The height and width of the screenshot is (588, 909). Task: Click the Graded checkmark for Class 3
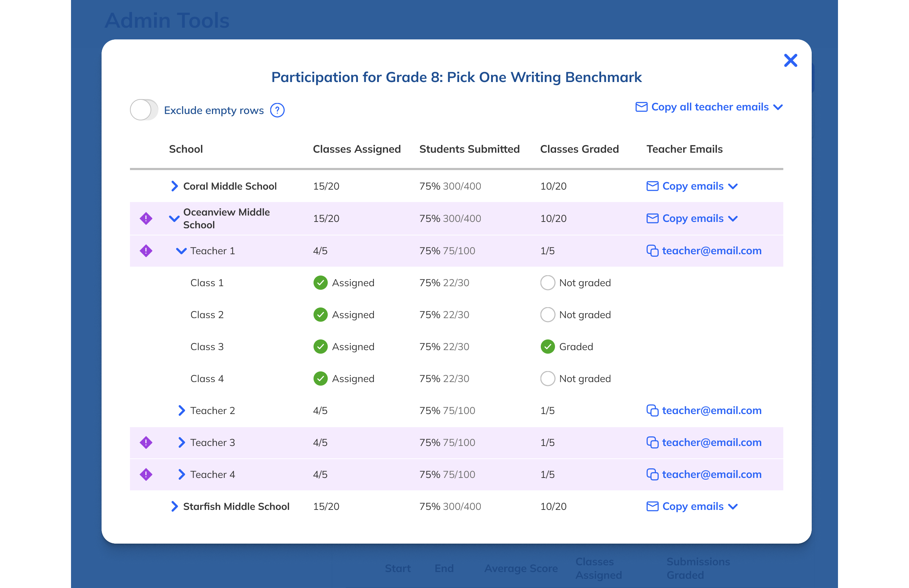pos(548,347)
